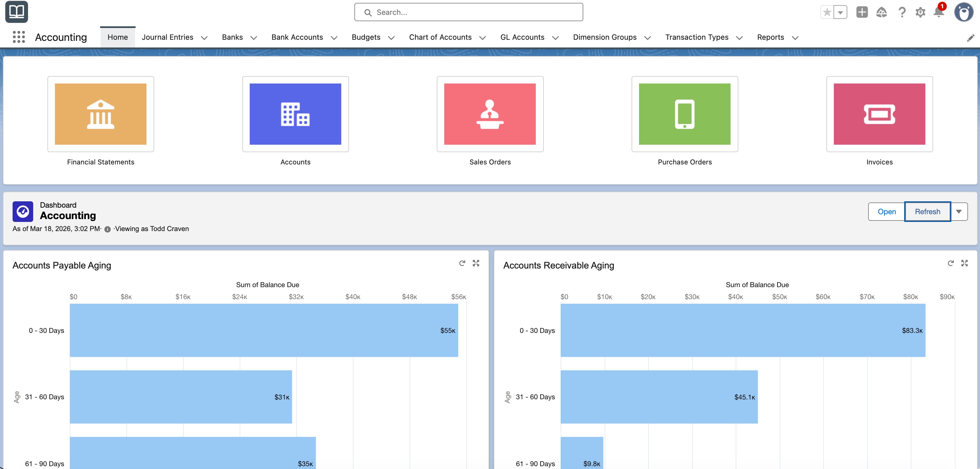Open Purchase Orders via the green tablet icon

[685, 114]
